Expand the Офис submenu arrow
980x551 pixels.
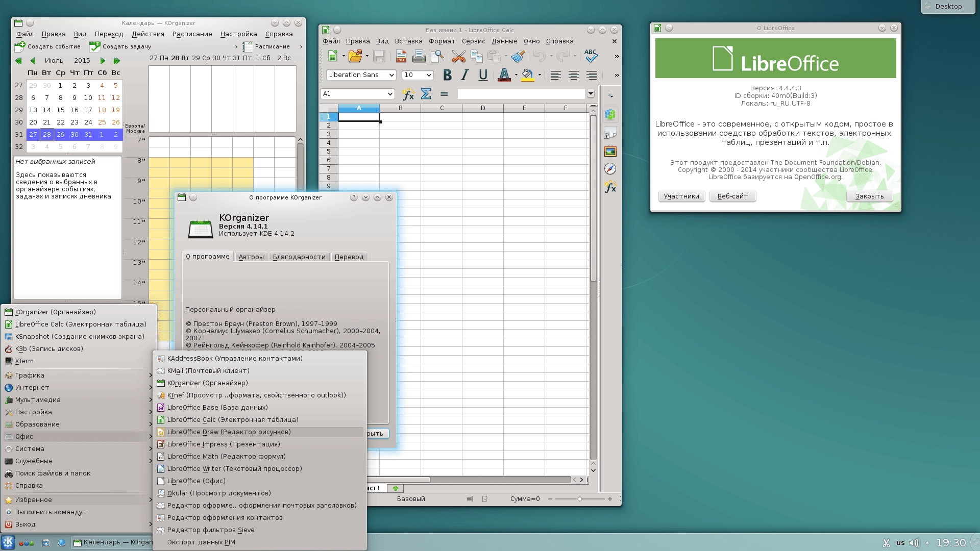(150, 437)
